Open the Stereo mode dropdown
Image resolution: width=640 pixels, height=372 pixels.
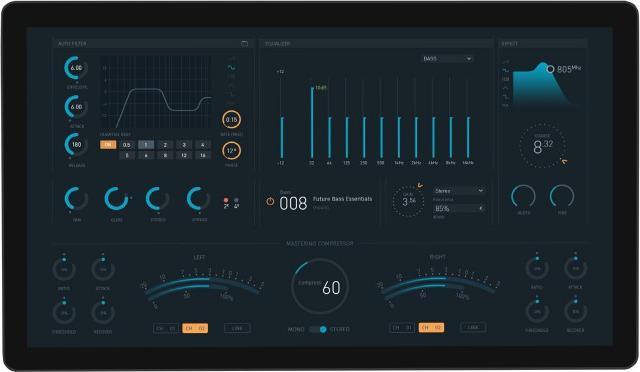(459, 191)
